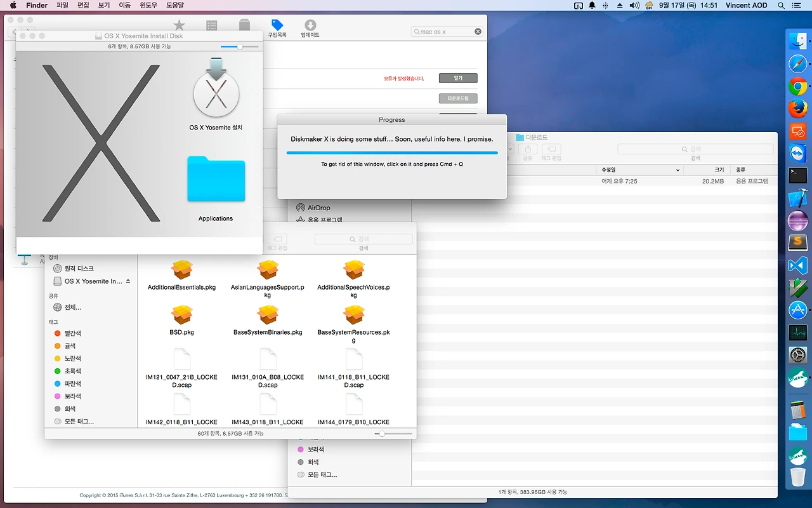Open Spotlight search in the menu bar
This screenshot has width=812, height=508.
tap(780, 5)
